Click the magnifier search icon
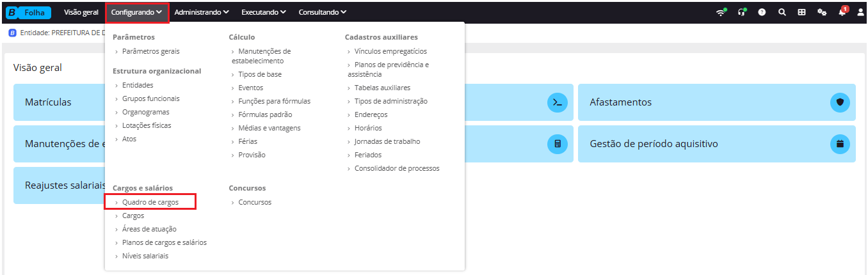868x275 pixels. pyautogui.click(x=782, y=12)
